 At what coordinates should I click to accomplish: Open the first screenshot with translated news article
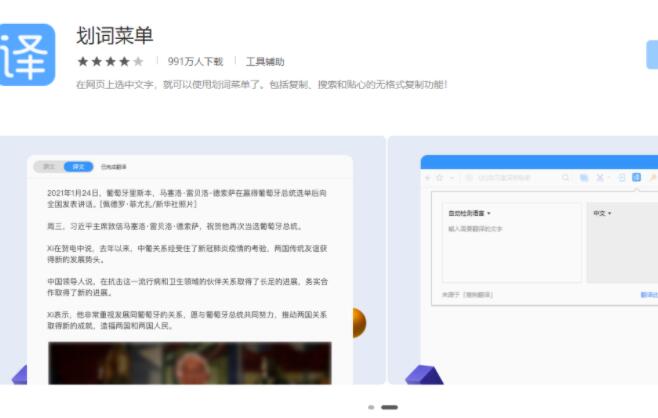192,260
